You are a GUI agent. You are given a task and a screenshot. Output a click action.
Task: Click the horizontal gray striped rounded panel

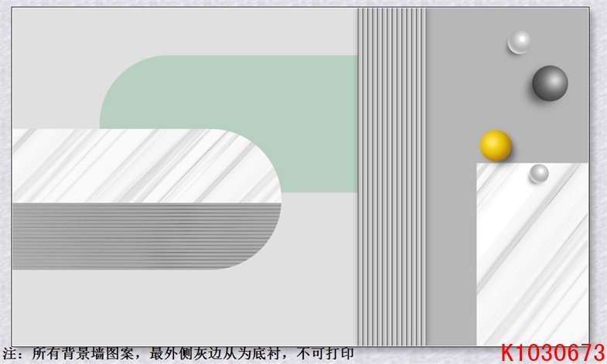(x=146, y=236)
